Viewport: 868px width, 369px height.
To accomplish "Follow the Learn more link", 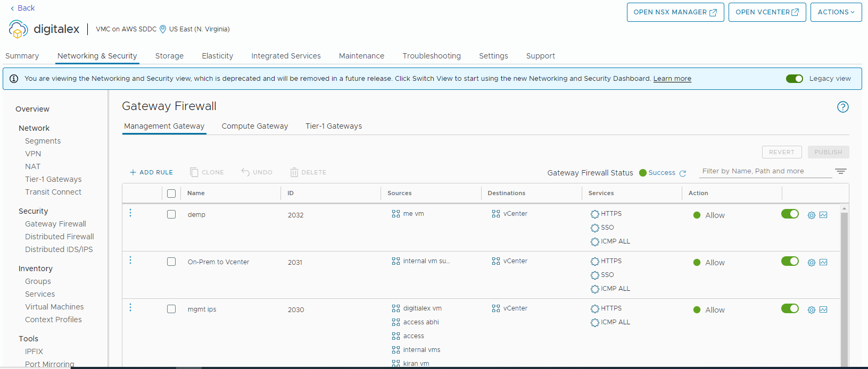I will [672, 79].
